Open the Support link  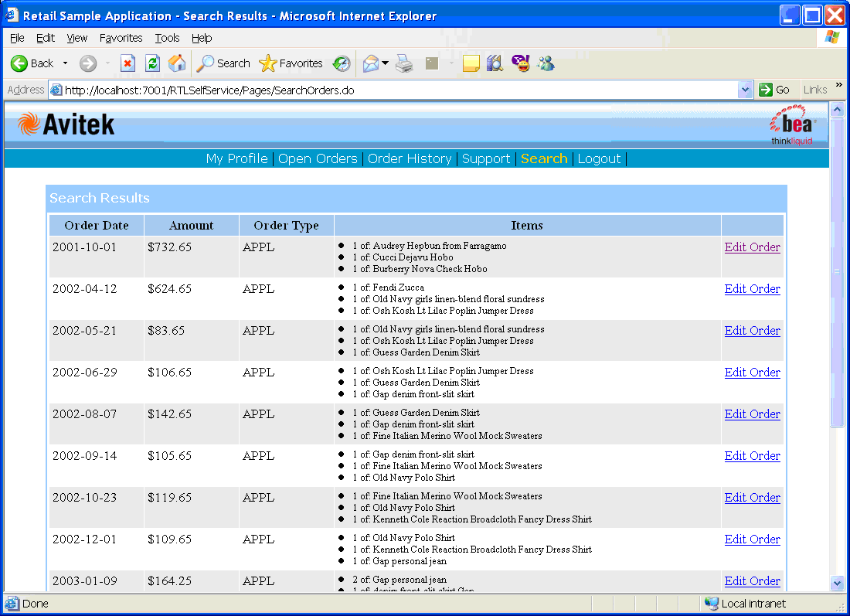coord(486,159)
